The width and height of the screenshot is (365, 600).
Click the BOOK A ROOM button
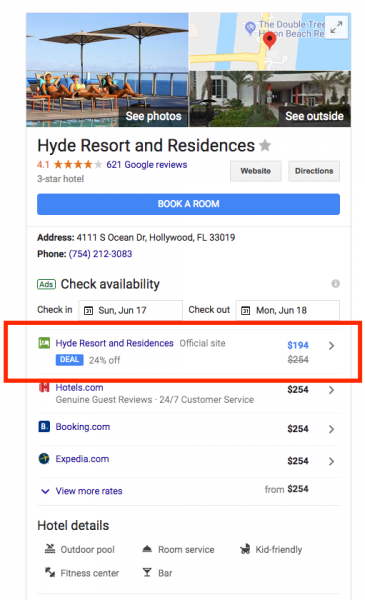(x=188, y=204)
